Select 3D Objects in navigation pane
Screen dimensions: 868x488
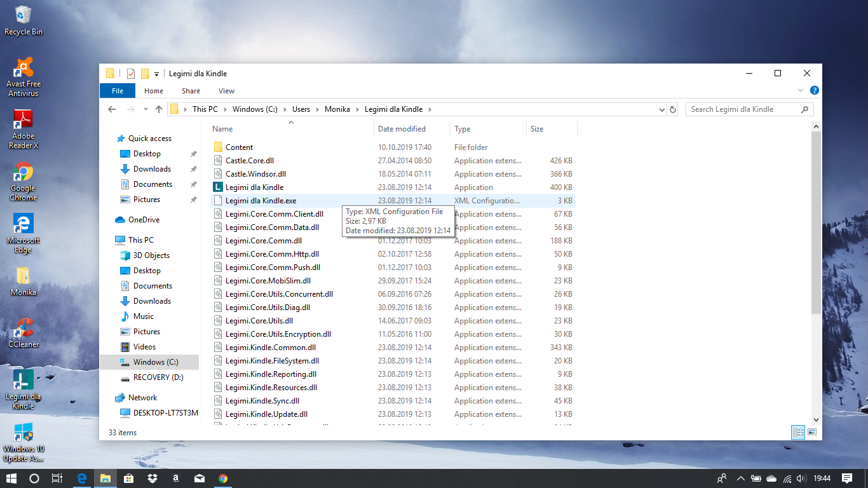[151, 255]
